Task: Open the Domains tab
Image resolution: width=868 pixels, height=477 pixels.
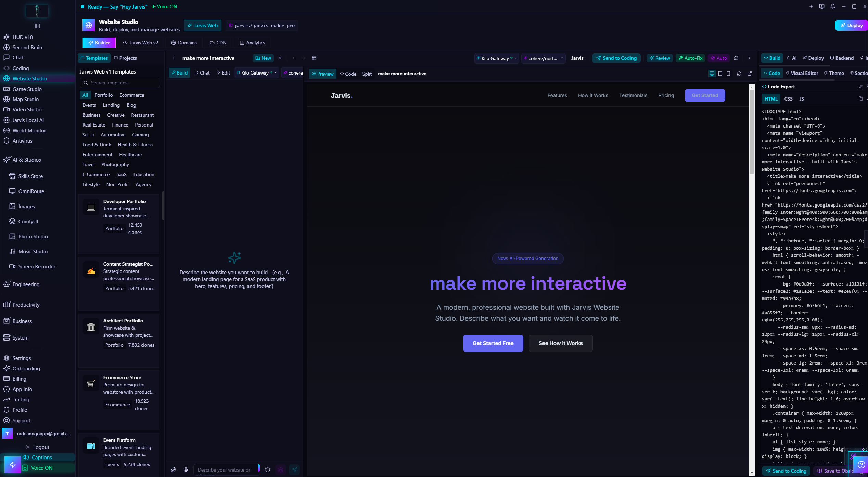Action: [x=184, y=43]
